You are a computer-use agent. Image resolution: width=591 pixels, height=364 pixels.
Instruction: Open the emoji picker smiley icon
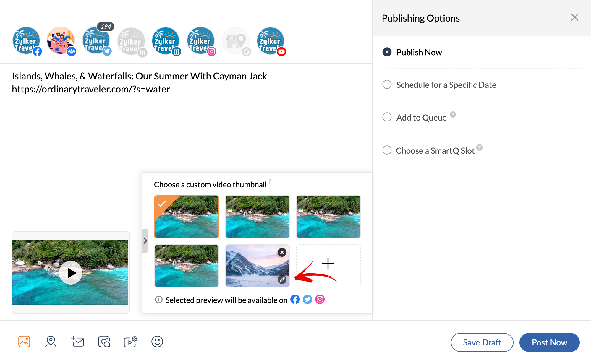coord(157,342)
